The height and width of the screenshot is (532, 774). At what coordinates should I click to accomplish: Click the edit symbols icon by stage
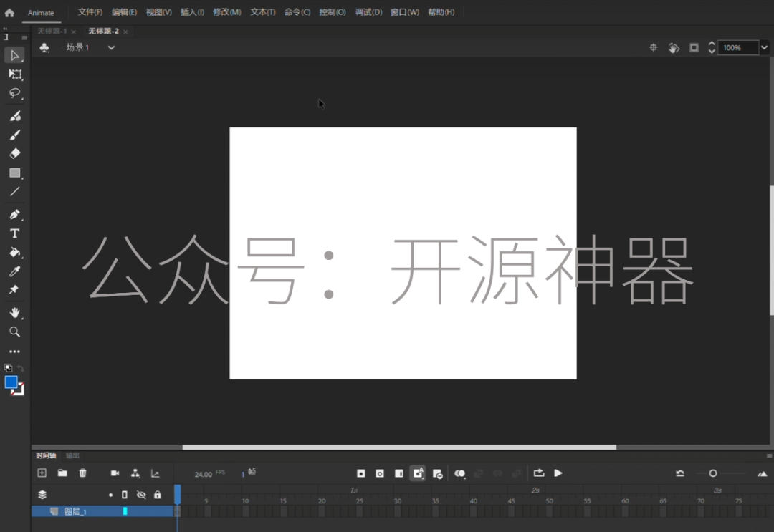(x=44, y=47)
